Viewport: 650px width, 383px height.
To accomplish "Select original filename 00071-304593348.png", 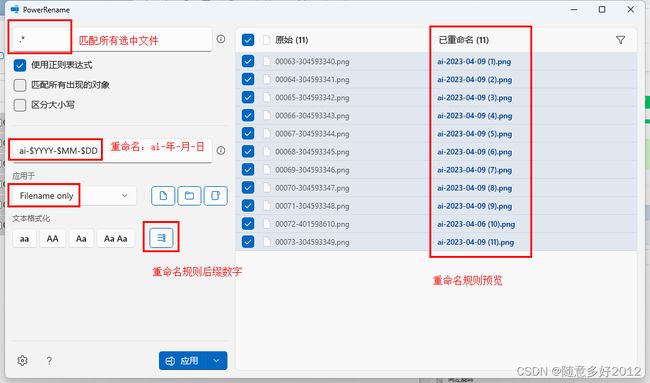I will coord(312,206).
